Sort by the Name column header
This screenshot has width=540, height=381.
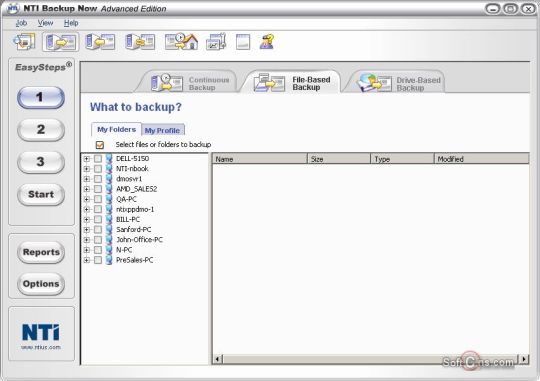coord(260,159)
